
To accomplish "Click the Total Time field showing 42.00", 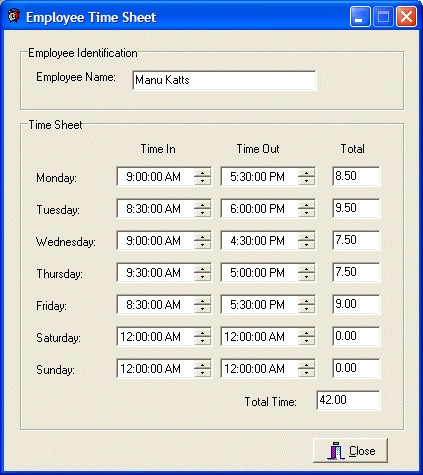I will click(348, 400).
